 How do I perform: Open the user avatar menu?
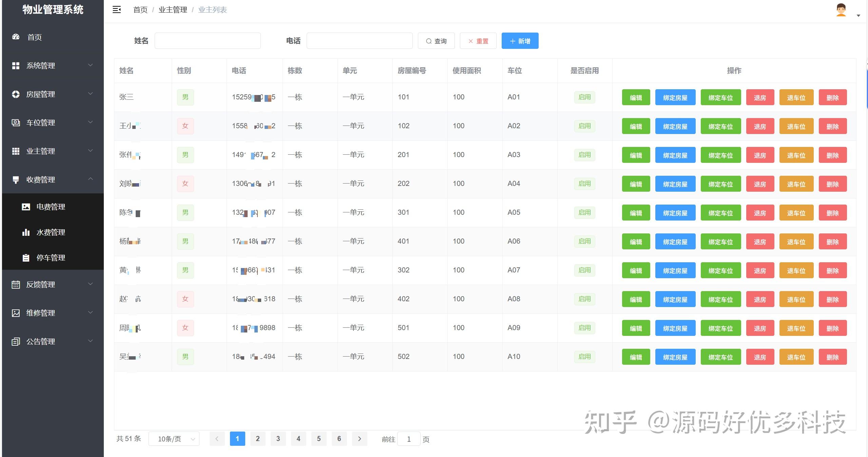coord(841,10)
